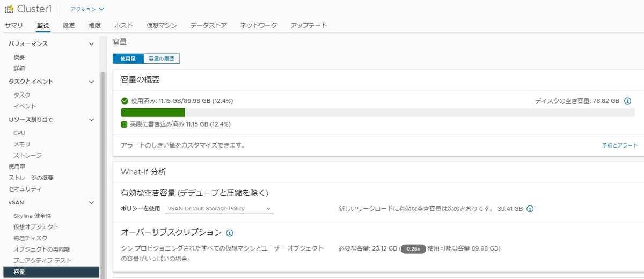
Task: Switch to 容量の履歴 view
Action: point(162,58)
